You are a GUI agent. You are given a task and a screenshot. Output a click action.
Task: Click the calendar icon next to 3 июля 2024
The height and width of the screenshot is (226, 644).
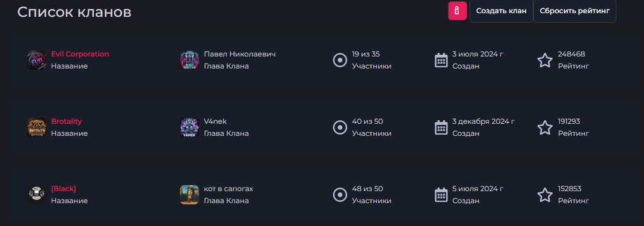click(441, 60)
